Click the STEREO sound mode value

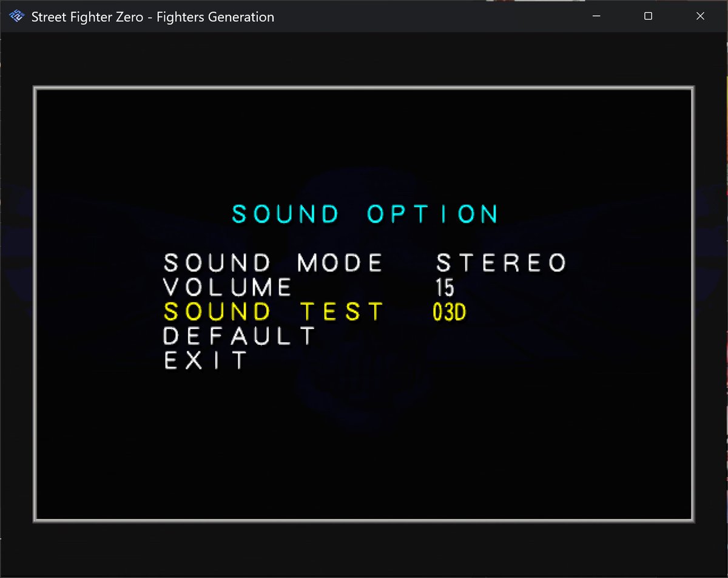coord(501,263)
